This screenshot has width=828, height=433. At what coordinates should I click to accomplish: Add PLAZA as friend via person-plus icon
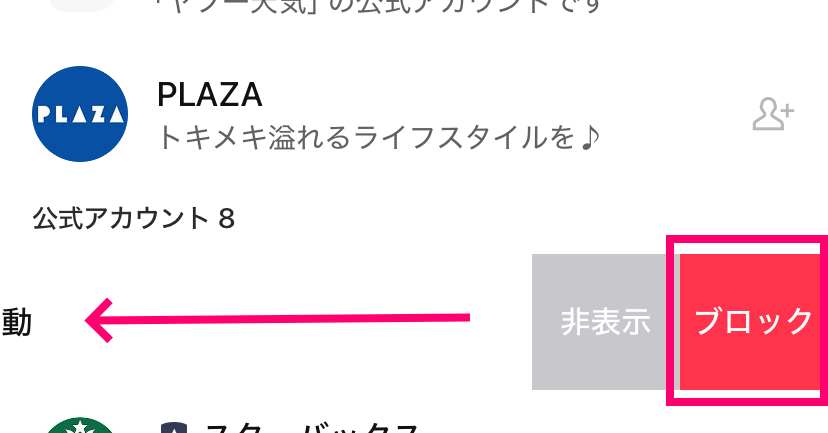(772, 115)
